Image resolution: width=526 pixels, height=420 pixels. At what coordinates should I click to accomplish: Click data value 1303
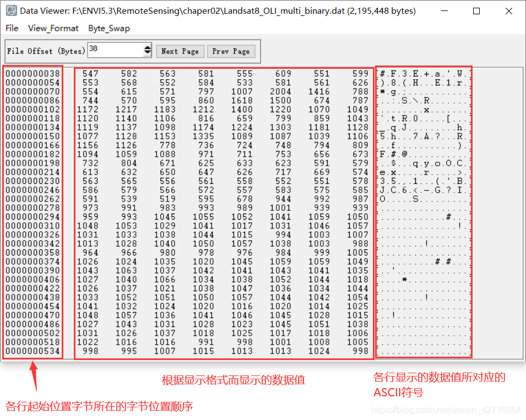pos(280,127)
